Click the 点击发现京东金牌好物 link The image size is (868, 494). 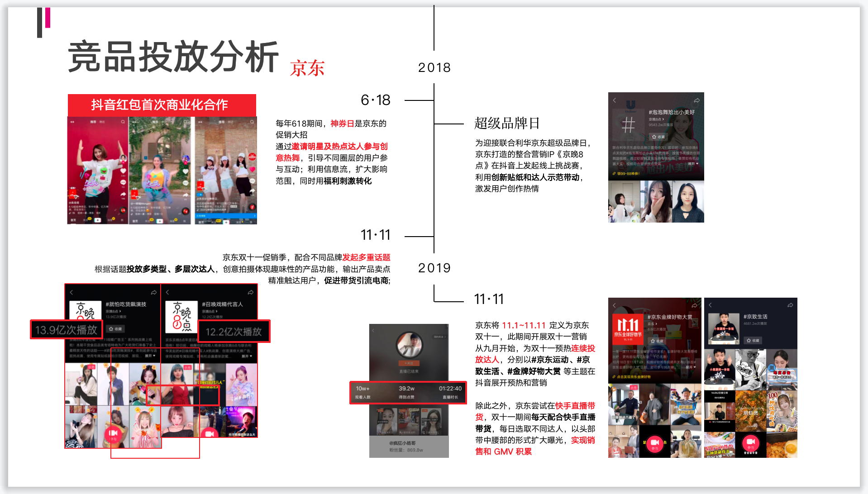632,376
